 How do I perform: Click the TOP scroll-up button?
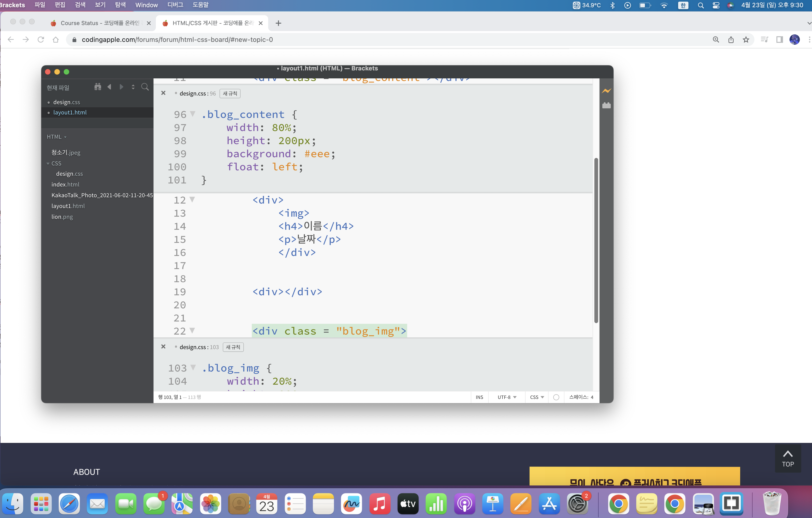(x=788, y=459)
